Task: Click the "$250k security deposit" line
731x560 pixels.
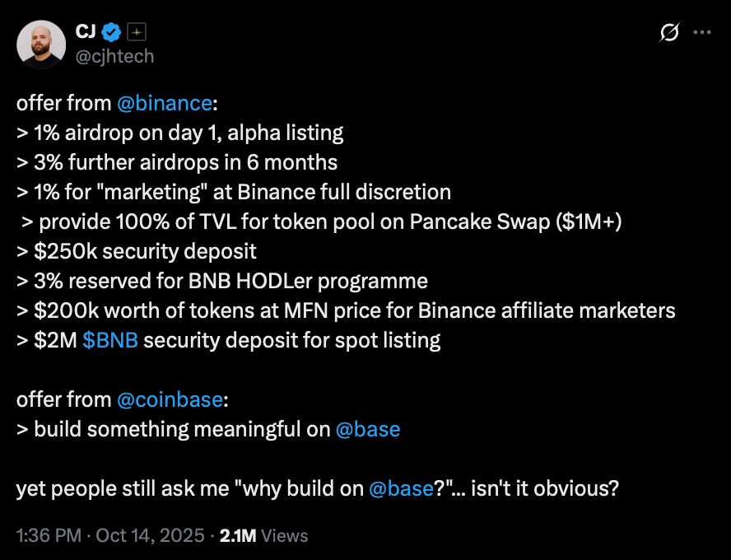Action: coord(136,251)
